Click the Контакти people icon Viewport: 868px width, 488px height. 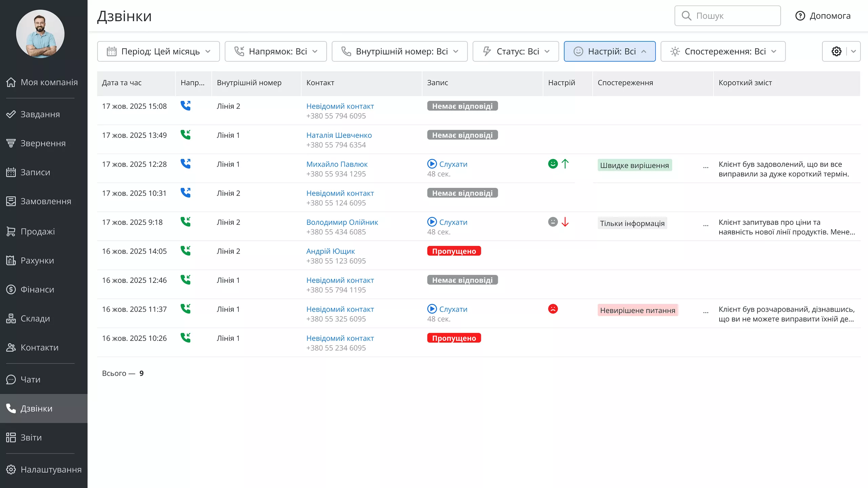coord(11,347)
